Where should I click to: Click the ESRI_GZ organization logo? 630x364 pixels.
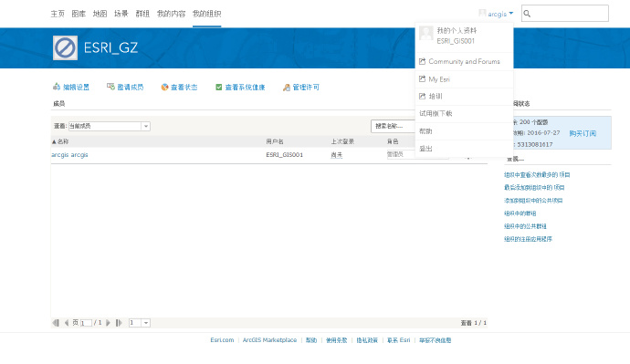tap(65, 47)
